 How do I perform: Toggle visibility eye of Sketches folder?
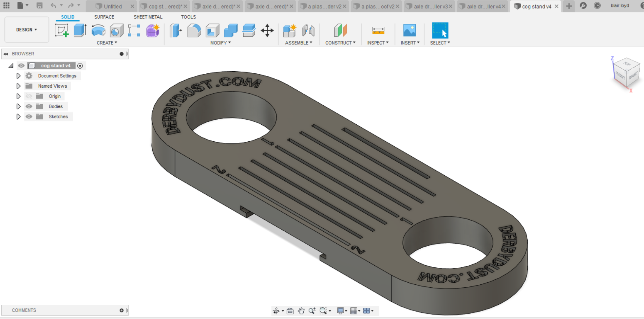click(x=29, y=117)
